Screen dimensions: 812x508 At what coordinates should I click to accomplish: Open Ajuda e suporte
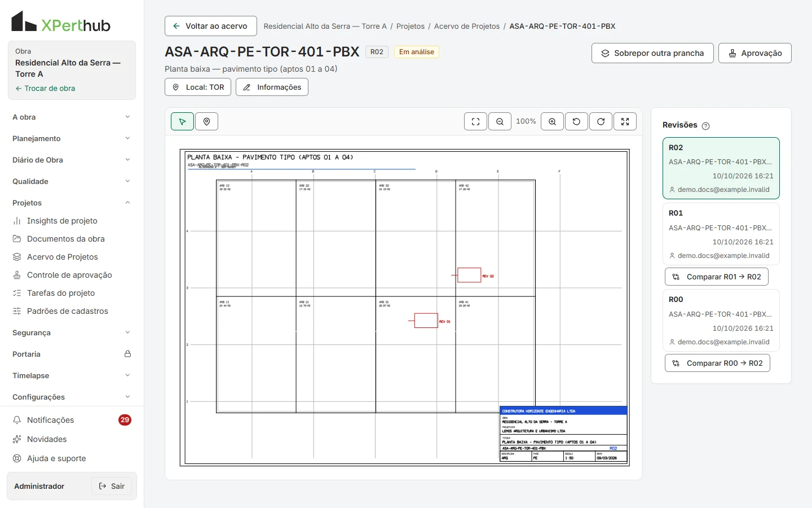click(x=72, y=458)
